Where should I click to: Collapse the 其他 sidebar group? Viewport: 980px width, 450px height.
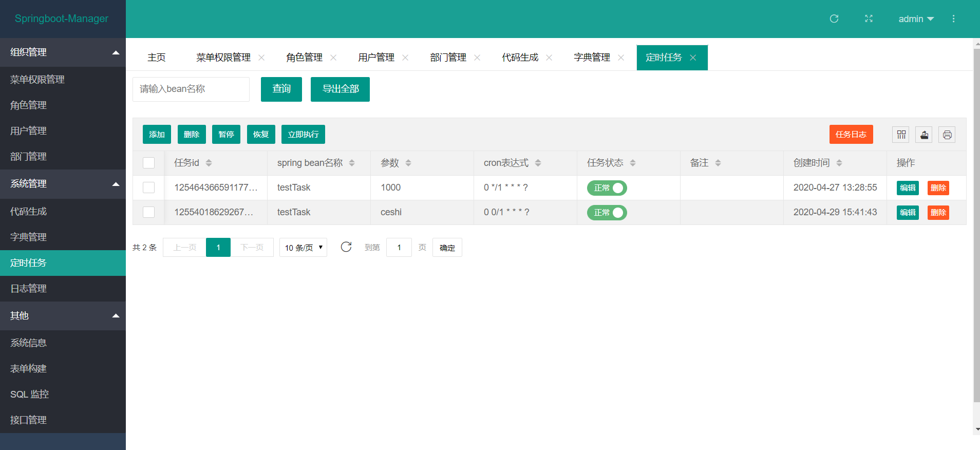coord(63,316)
